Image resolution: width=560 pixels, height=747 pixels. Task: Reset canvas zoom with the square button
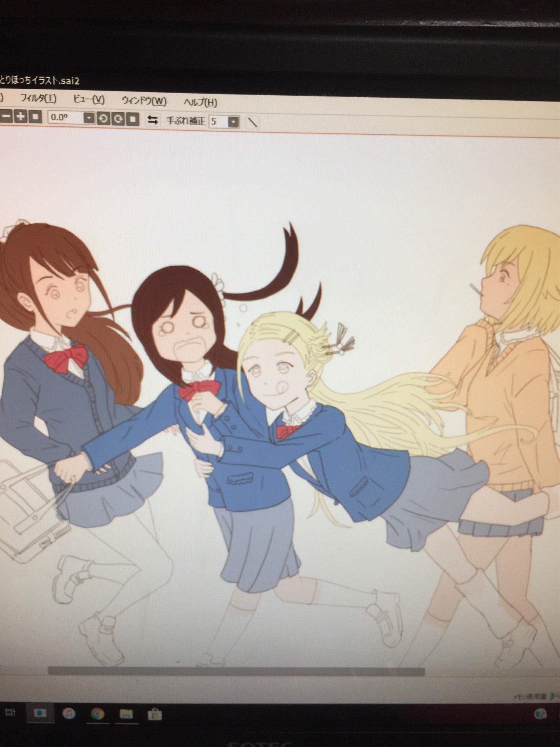pyautogui.click(x=35, y=117)
